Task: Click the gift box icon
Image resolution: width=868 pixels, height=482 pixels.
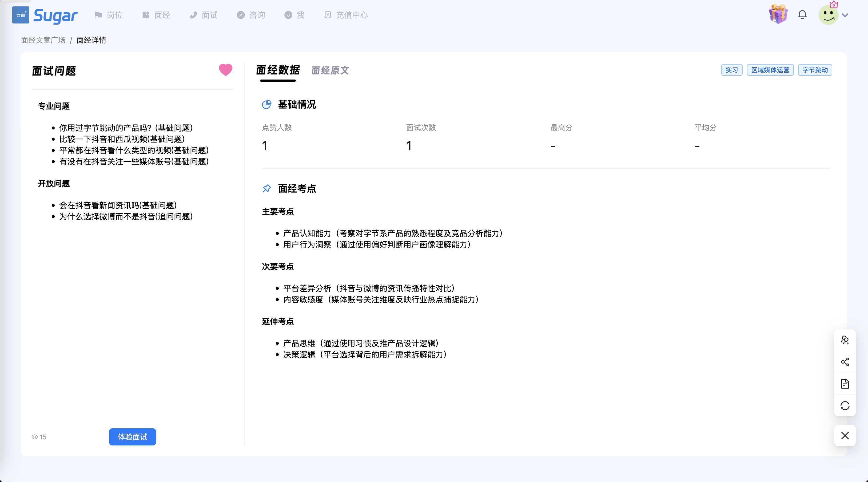Action: point(778,14)
